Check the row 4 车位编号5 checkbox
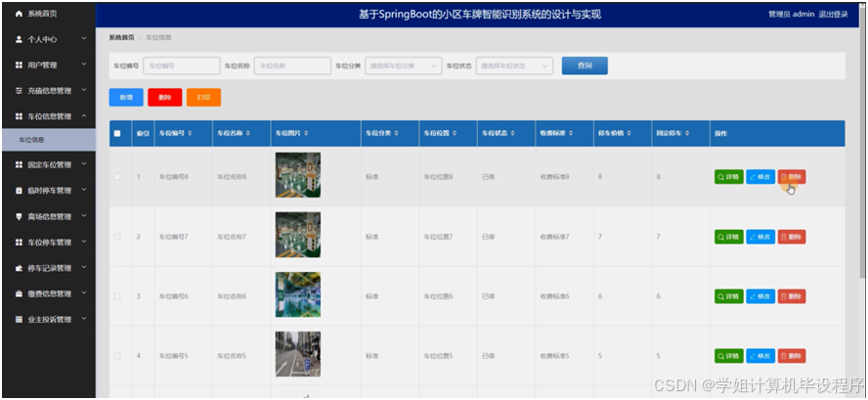 coord(117,356)
